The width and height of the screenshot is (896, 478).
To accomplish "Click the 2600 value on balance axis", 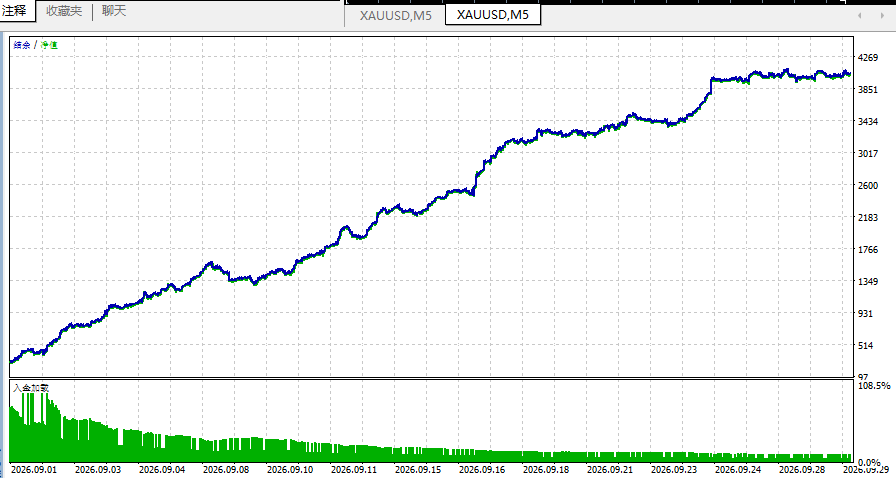I will [868, 186].
